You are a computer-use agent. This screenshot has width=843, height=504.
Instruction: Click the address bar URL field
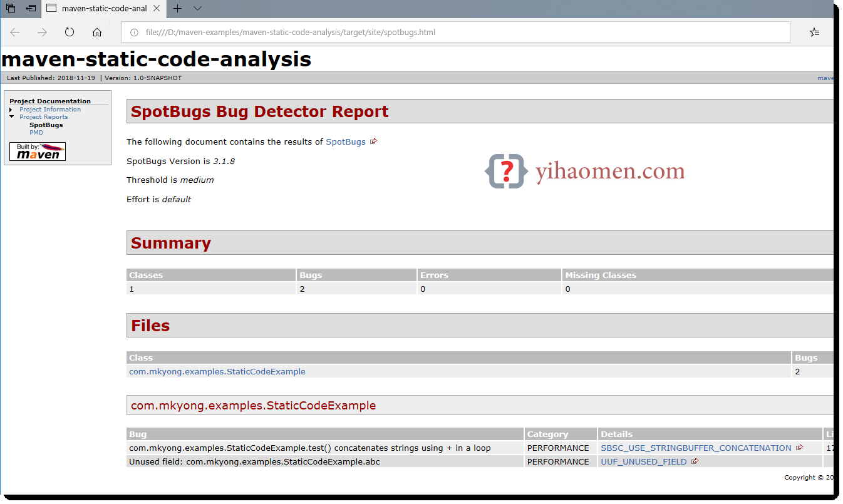(x=455, y=33)
